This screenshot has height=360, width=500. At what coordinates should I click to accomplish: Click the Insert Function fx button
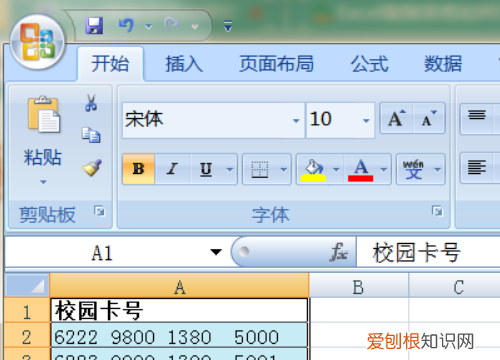click(x=339, y=252)
